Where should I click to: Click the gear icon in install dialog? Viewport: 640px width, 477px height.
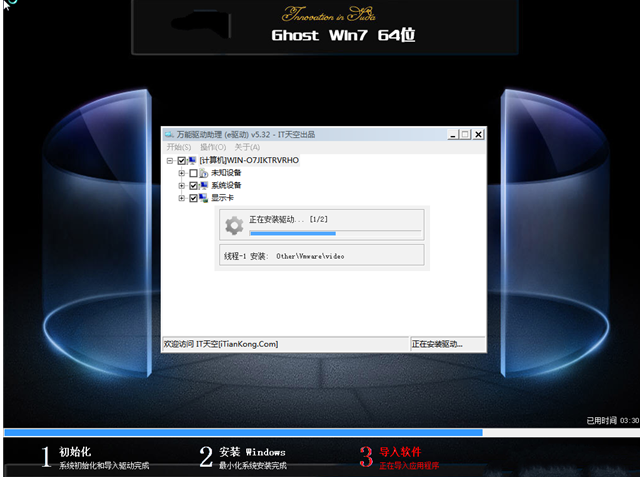point(234,225)
